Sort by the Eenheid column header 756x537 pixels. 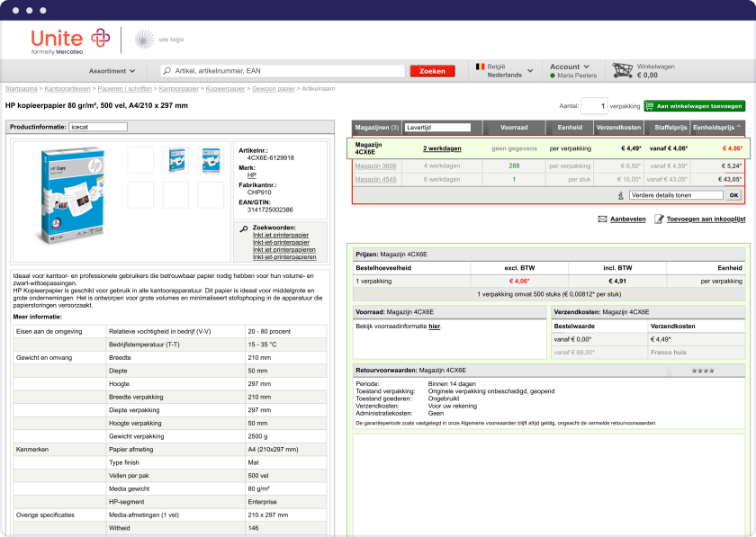coord(570,127)
